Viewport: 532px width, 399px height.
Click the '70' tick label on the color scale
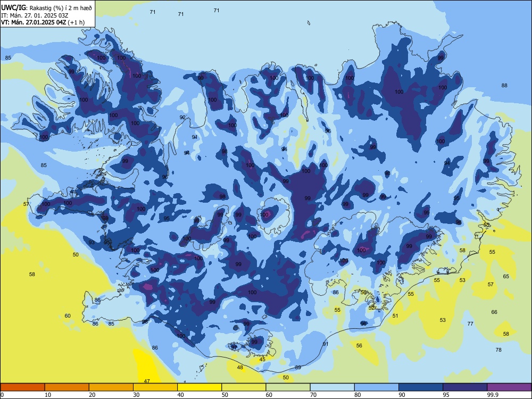pyautogui.click(x=313, y=395)
